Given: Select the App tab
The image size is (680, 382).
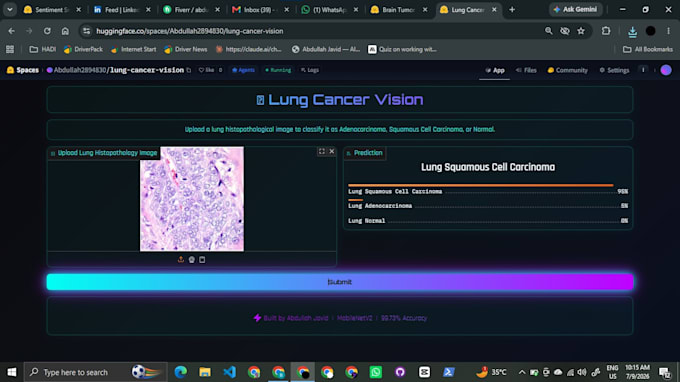Looking at the screenshot, I should pyautogui.click(x=495, y=70).
